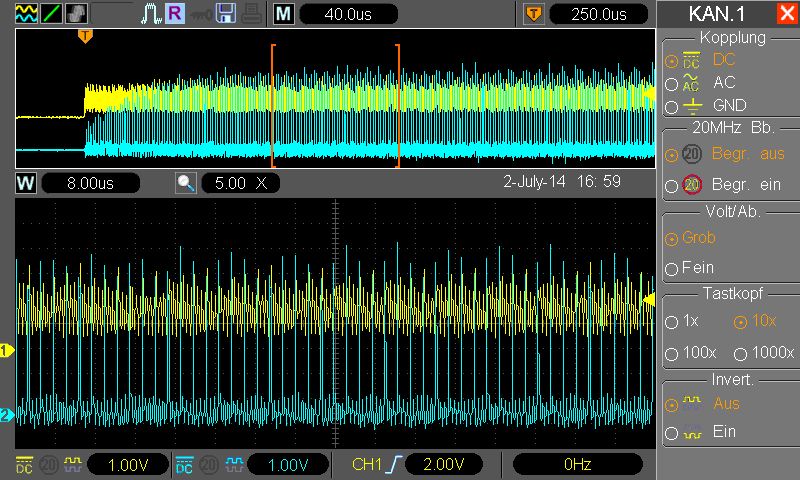800x480 pixels.
Task: Select the green diagonal line icon
Action: 52,14
